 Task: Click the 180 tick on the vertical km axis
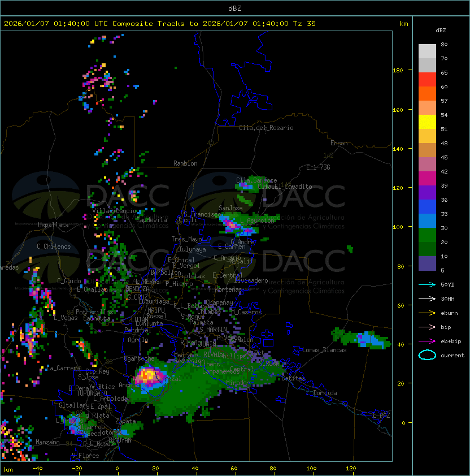click(x=398, y=71)
